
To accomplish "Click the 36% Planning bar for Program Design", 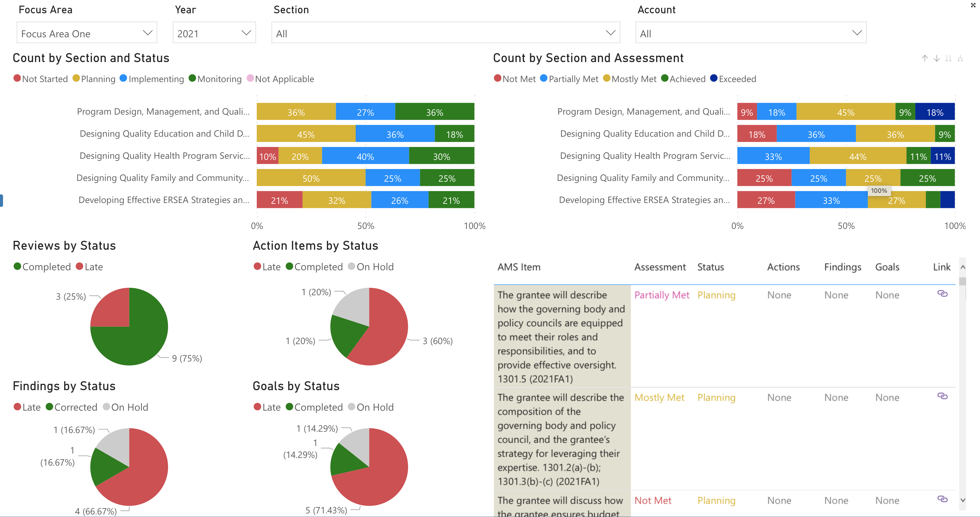I will tap(296, 112).
